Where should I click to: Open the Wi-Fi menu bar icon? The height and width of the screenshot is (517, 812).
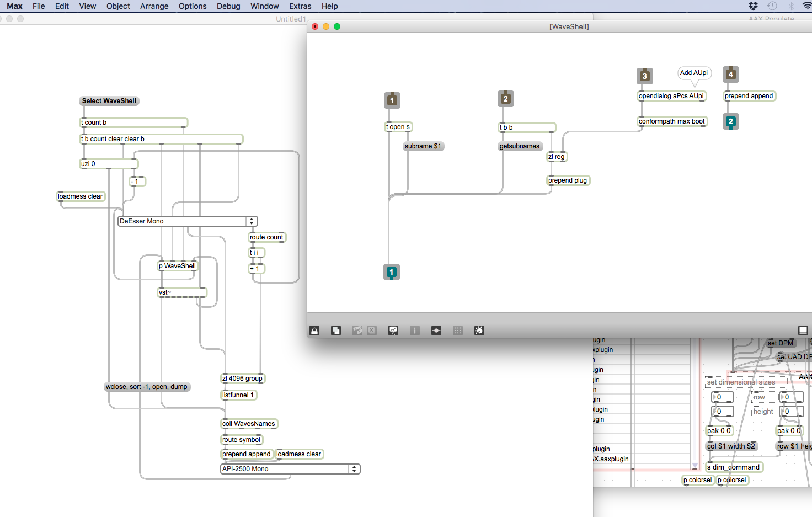[808, 6]
